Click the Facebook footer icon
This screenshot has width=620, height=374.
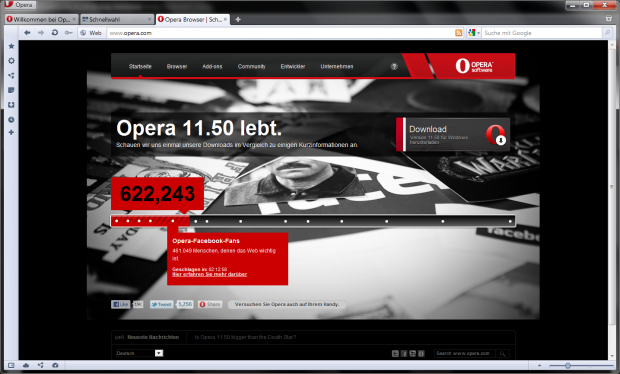pos(404,353)
